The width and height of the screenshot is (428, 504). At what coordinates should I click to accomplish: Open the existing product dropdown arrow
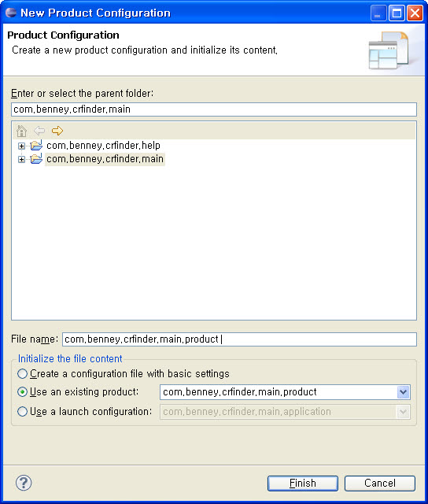[x=404, y=392]
